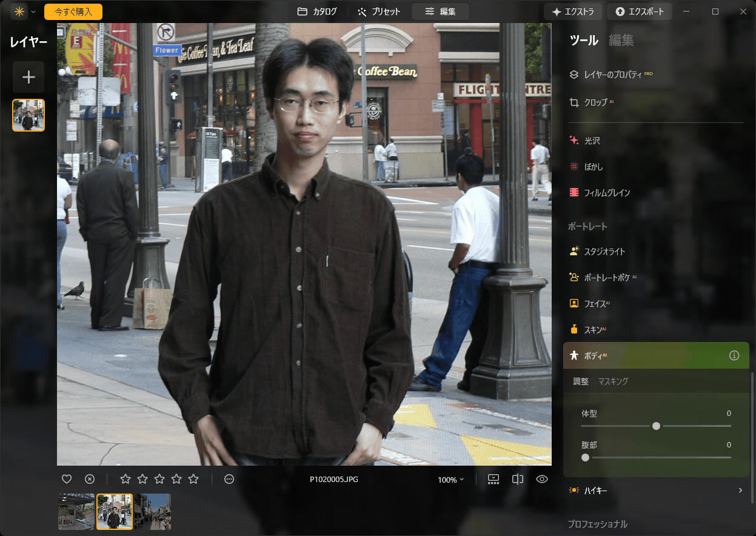Click the ボディAI info icon
Screen dimensions: 756x536
(x=734, y=355)
